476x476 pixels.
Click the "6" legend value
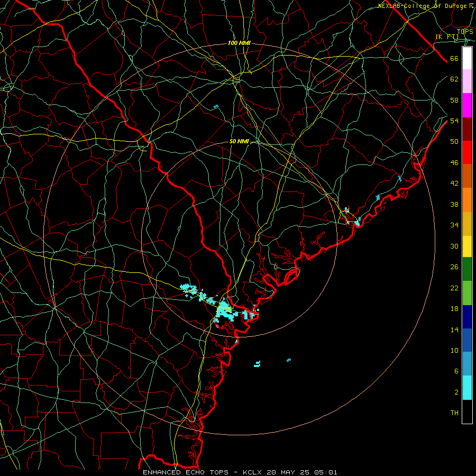coord(456,371)
